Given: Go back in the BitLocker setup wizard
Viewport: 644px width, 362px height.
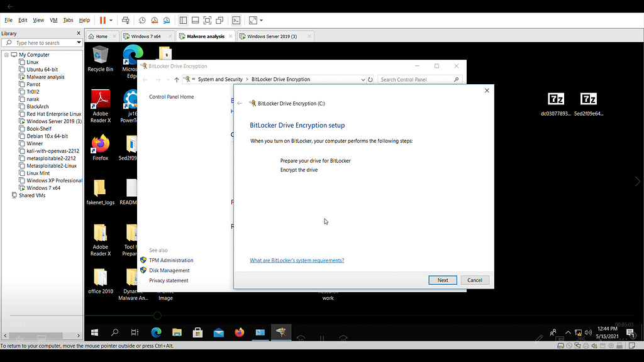Looking at the screenshot, I should 240,104.
